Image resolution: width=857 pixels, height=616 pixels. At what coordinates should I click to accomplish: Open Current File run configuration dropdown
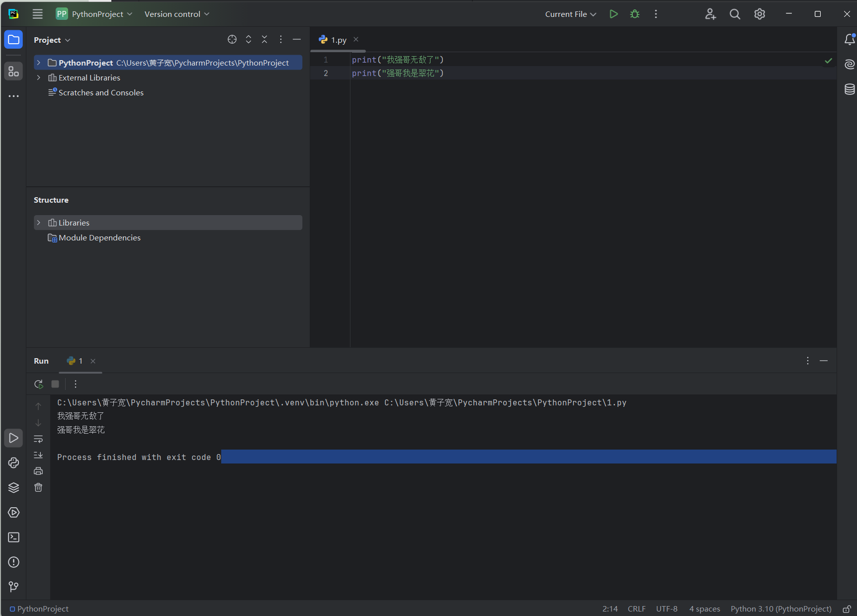point(571,14)
